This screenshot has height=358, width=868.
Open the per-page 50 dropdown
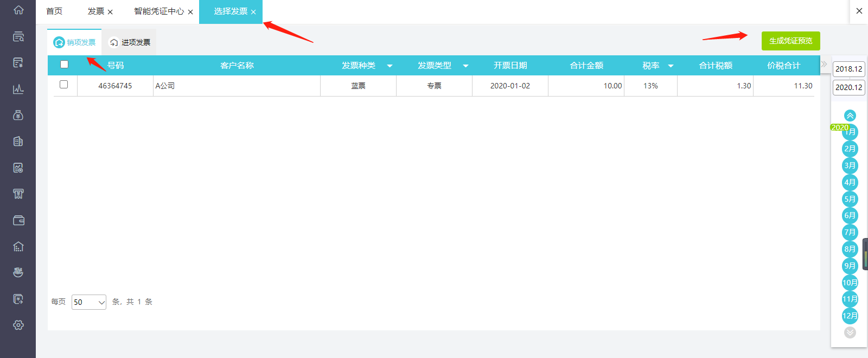click(89, 302)
